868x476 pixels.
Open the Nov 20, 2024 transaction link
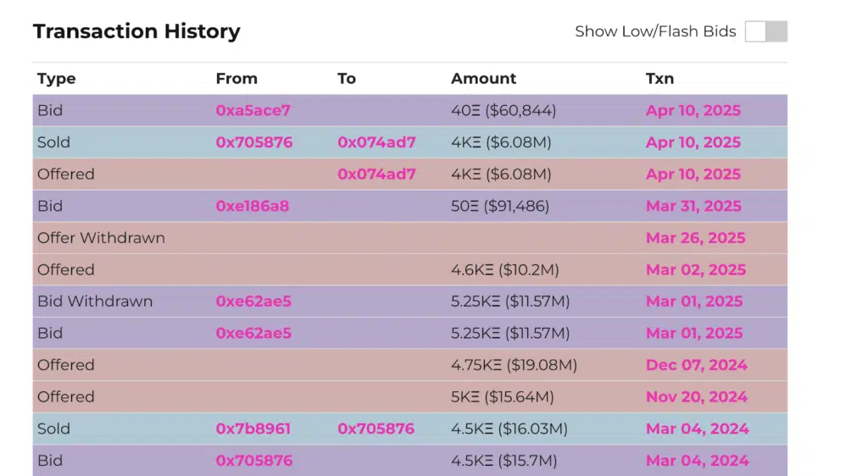click(697, 397)
